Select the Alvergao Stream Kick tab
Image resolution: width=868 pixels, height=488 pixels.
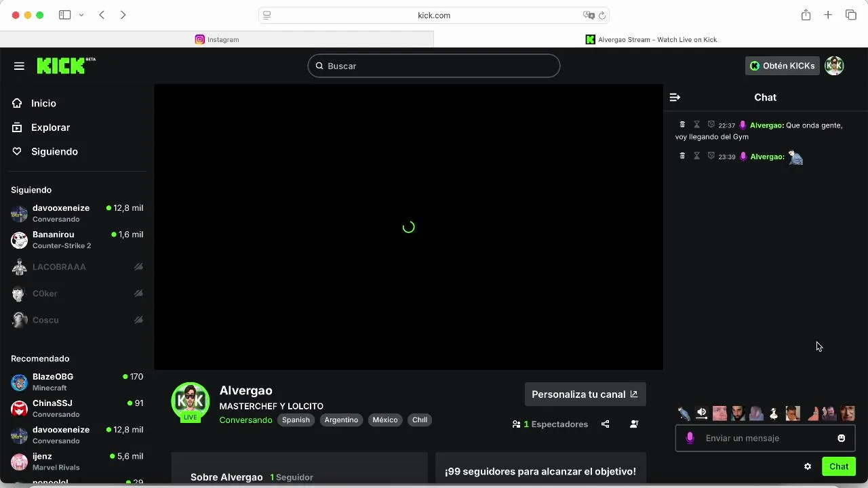tap(651, 39)
